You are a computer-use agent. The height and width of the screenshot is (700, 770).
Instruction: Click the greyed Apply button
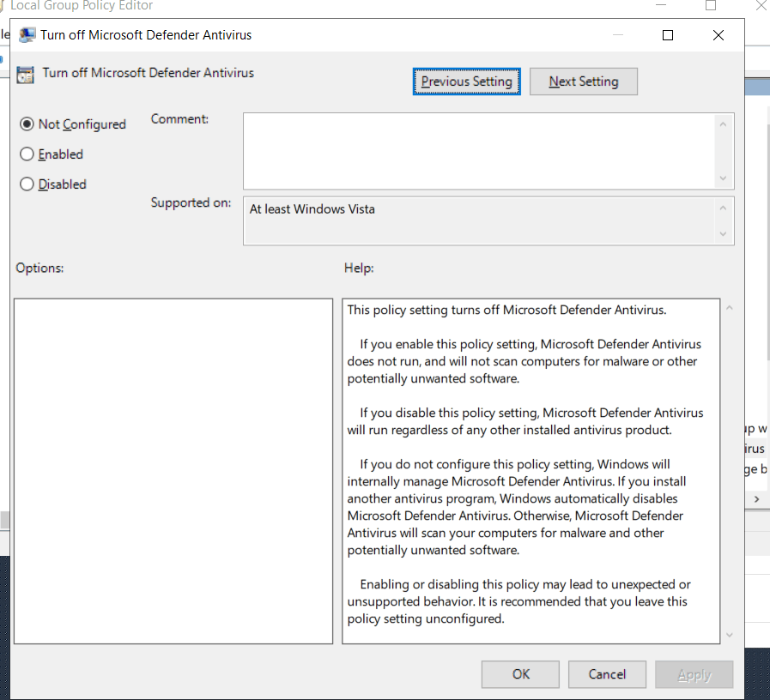pyautogui.click(x=694, y=674)
